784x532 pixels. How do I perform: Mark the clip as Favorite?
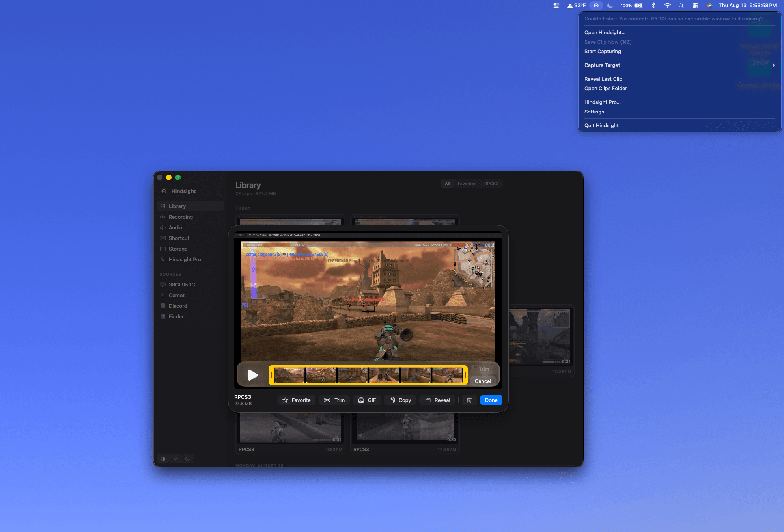pos(297,400)
